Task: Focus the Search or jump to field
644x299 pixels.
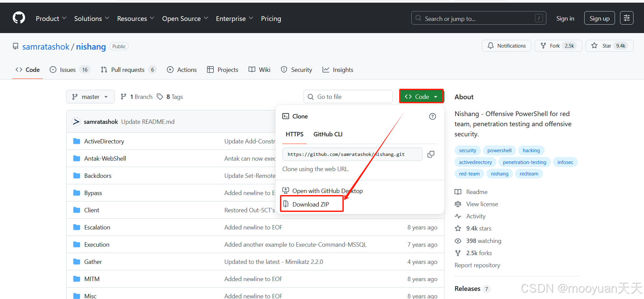Action: coord(479,18)
